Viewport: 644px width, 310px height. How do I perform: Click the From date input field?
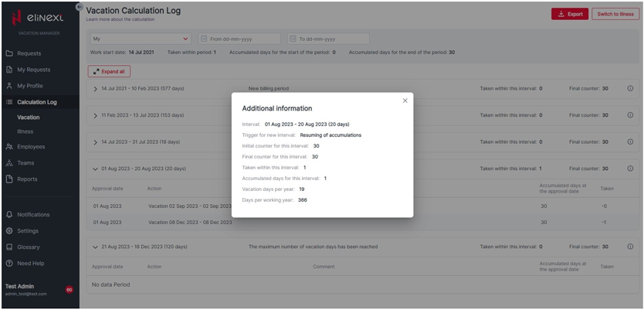(239, 39)
